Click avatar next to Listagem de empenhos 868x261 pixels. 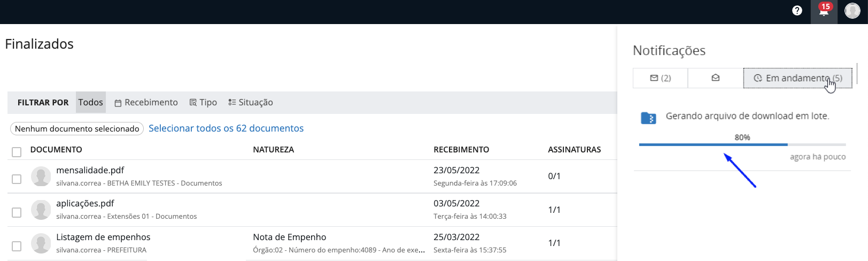(41, 243)
